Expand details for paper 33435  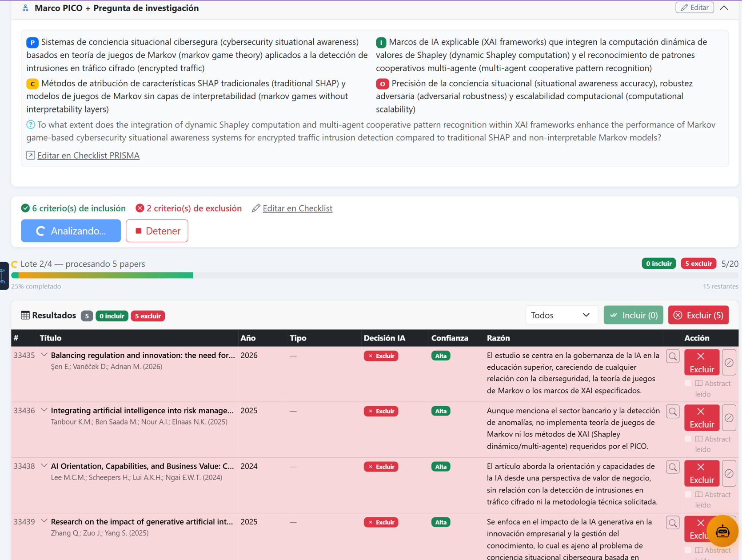[44, 355]
